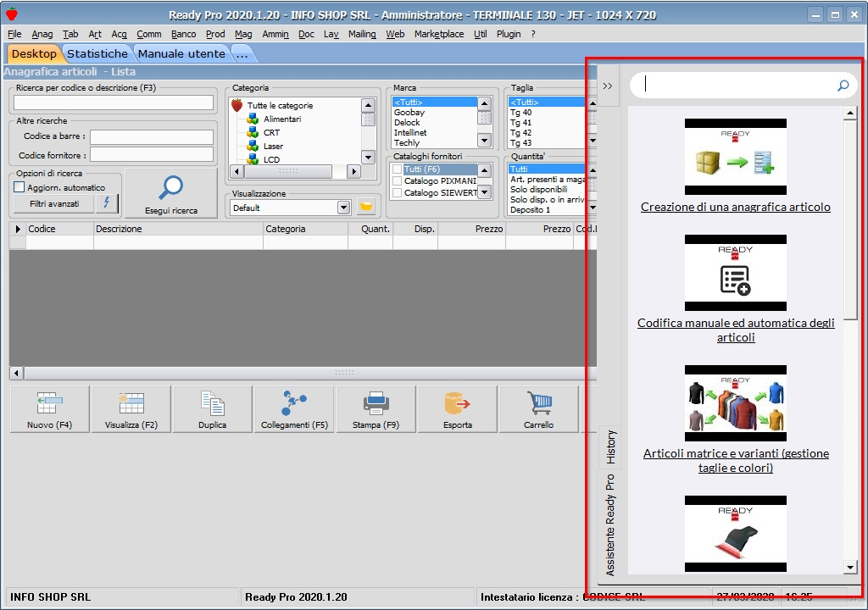Open the folder icon next to Visualizzazione
Screen dimensions: 868x610
(366, 207)
